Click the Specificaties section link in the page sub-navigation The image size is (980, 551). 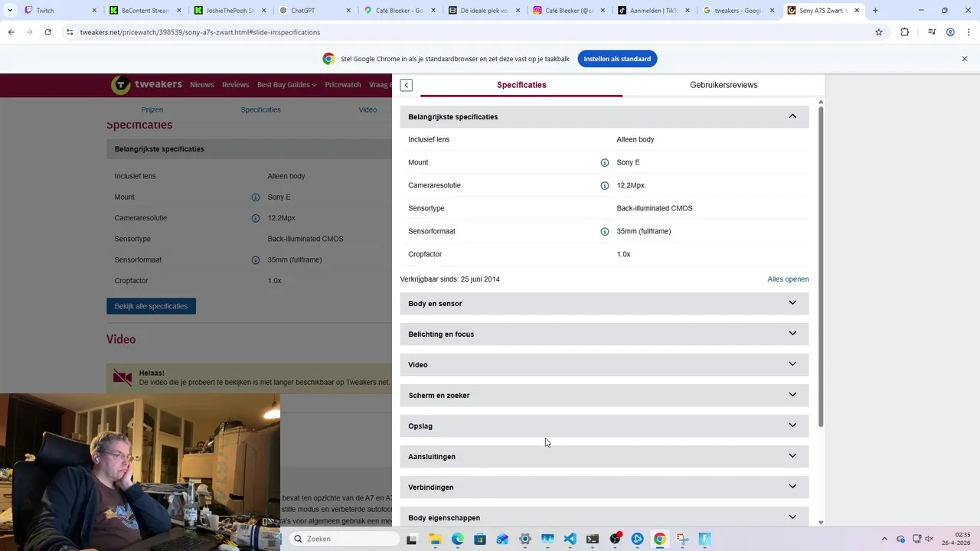[260, 109]
